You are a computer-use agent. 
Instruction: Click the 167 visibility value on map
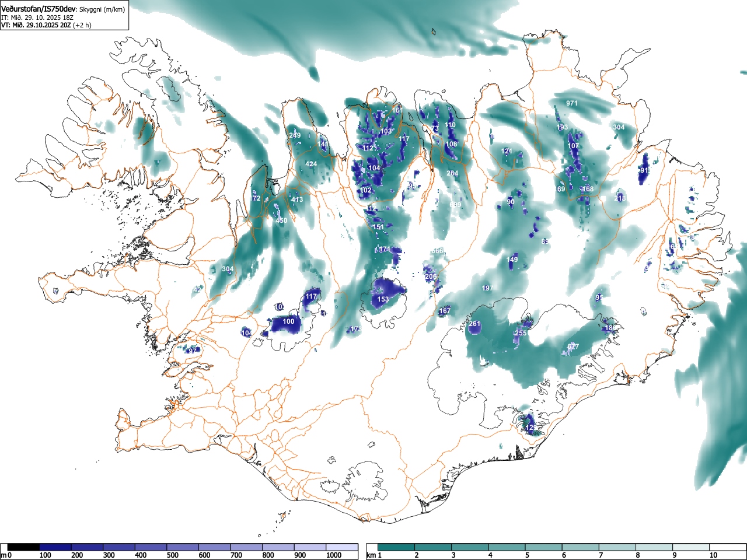(x=445, y=311)
